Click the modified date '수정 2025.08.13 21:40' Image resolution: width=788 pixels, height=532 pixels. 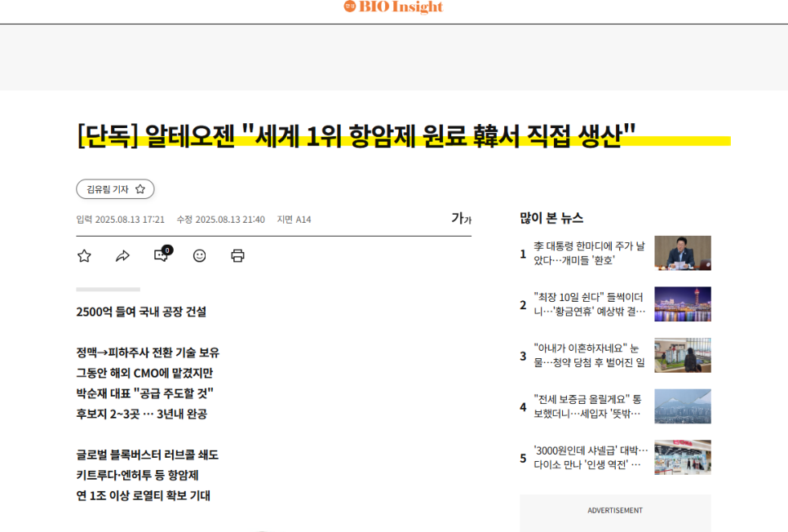click(220, 219)
